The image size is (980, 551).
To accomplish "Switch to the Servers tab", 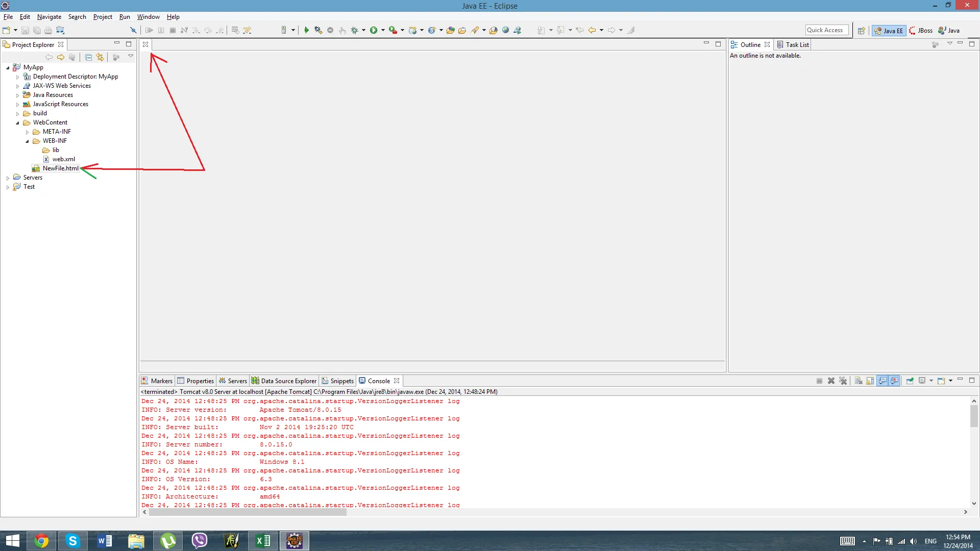I will pos(233,381).
